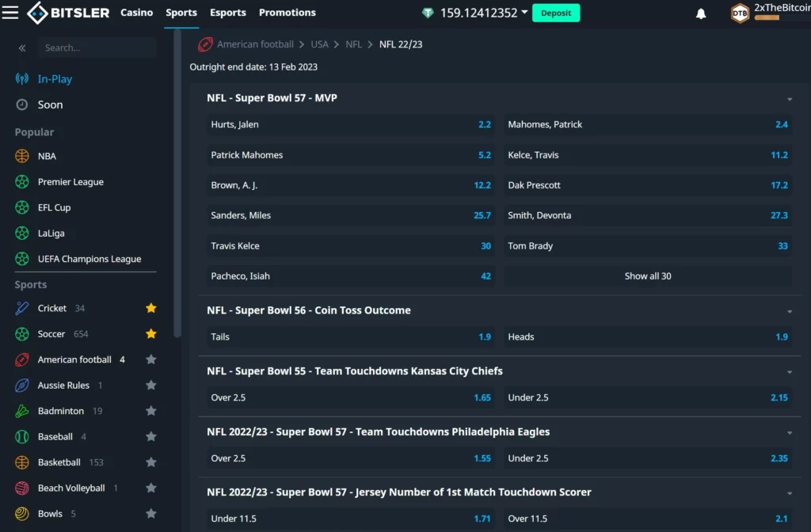Click the Bowls icon
Image resolution: width=811 pixels, height=532 pixels.
pos(21,513)
